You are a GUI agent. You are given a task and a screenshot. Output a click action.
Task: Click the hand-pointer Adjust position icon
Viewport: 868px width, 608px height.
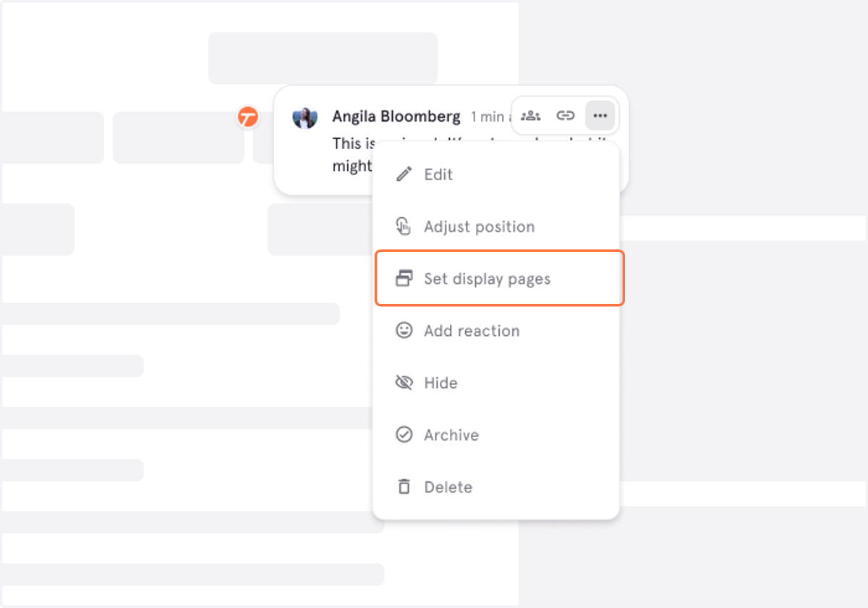tap(404, 227)
